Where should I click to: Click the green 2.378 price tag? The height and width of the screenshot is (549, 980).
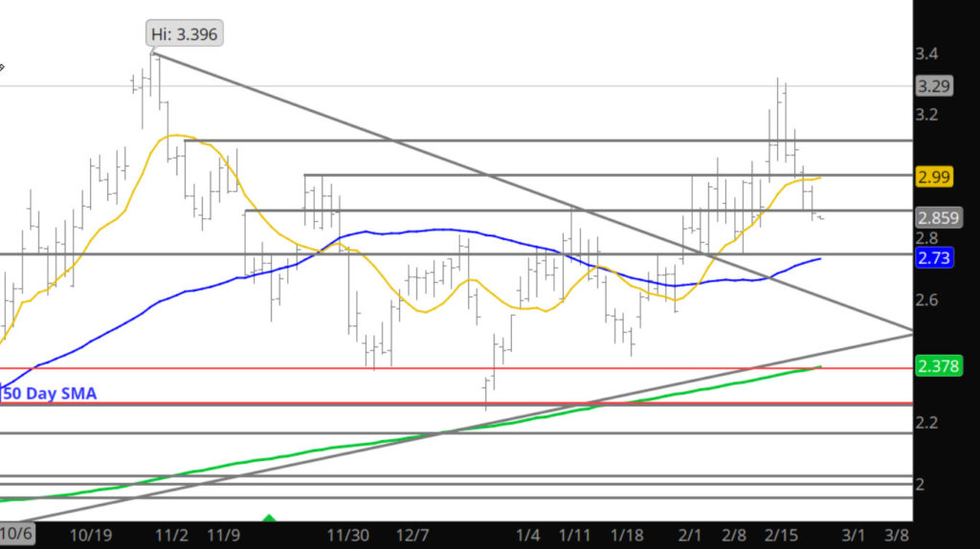pos(938,365)
